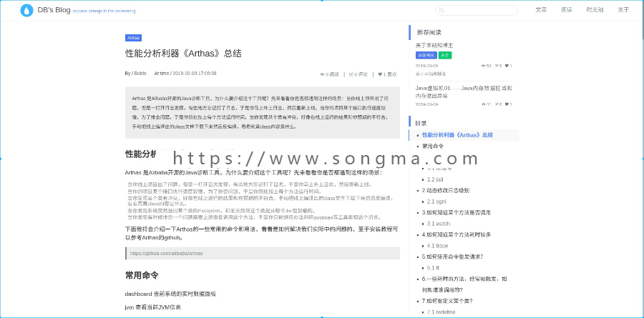The image size is (644, 318).
Task: Open the 文章 navigation item
Action: [541, 10]
